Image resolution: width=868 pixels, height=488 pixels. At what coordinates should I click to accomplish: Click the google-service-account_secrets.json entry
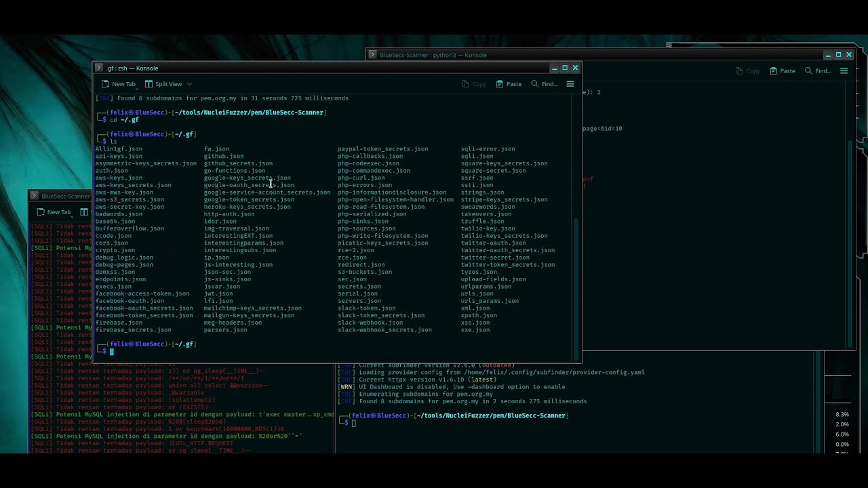pyautogui.click(x=267, y=192)
